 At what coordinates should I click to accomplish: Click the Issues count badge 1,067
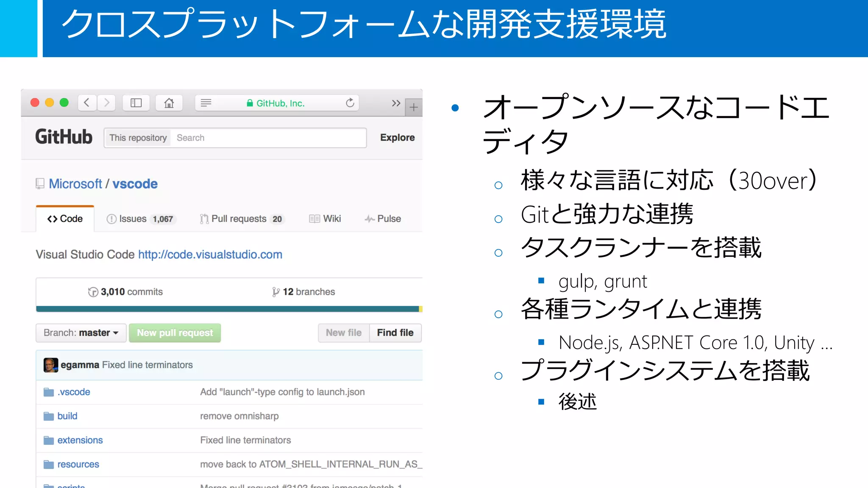coord(163,219)
